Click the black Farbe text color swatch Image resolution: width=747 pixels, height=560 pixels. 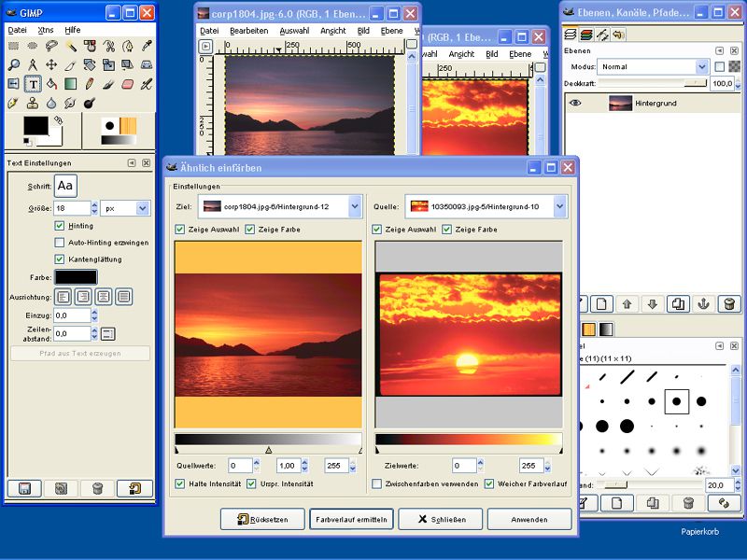76,277
